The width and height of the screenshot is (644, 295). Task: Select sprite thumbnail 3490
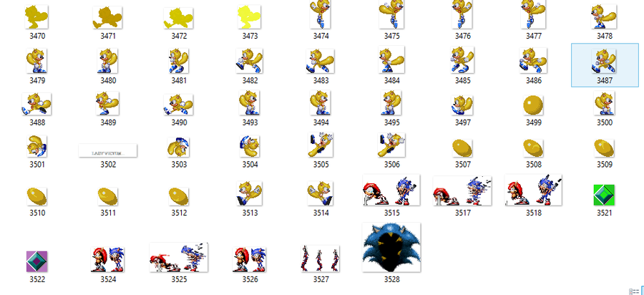click(x=179, y=105)
